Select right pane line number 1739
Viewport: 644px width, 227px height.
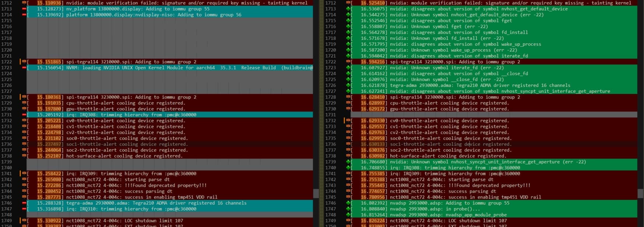331,162
